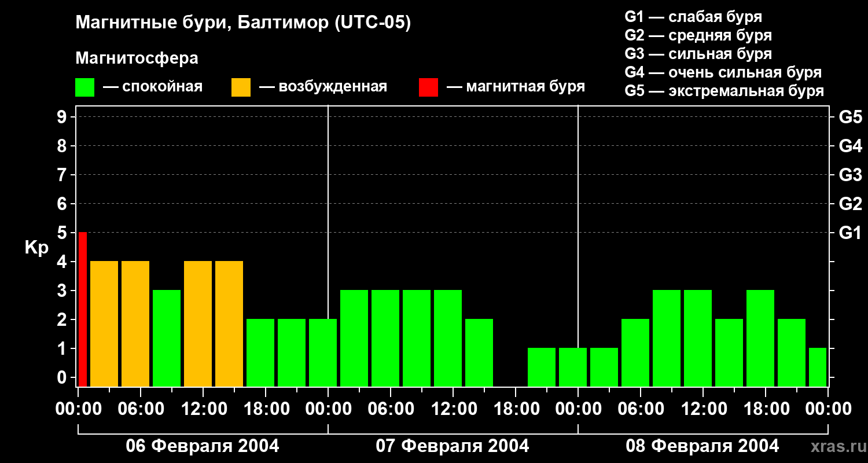Click the '12:00' label under 07 Февраля
This screenshot has height=463, width=868.
(453, 409)
